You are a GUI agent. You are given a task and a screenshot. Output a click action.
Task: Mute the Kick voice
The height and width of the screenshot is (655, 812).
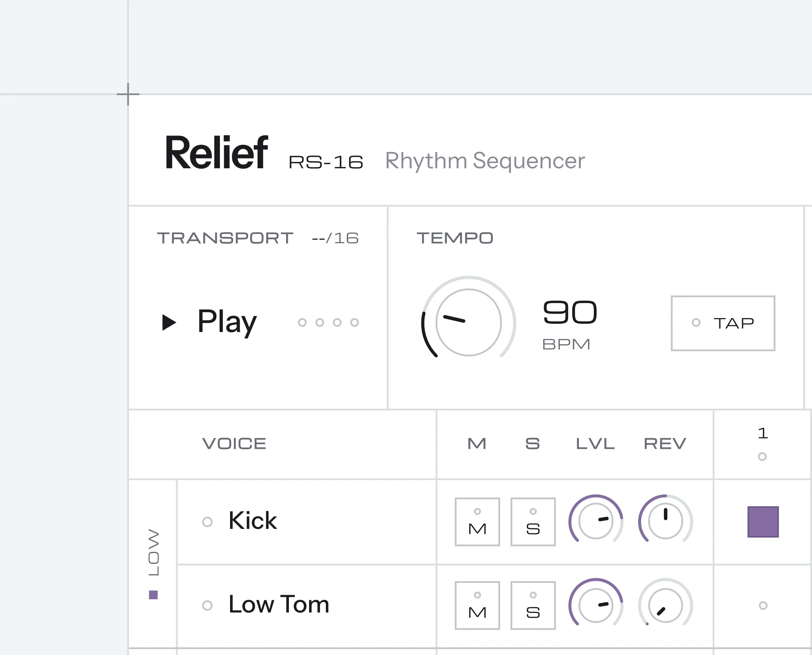pos(477,522)
